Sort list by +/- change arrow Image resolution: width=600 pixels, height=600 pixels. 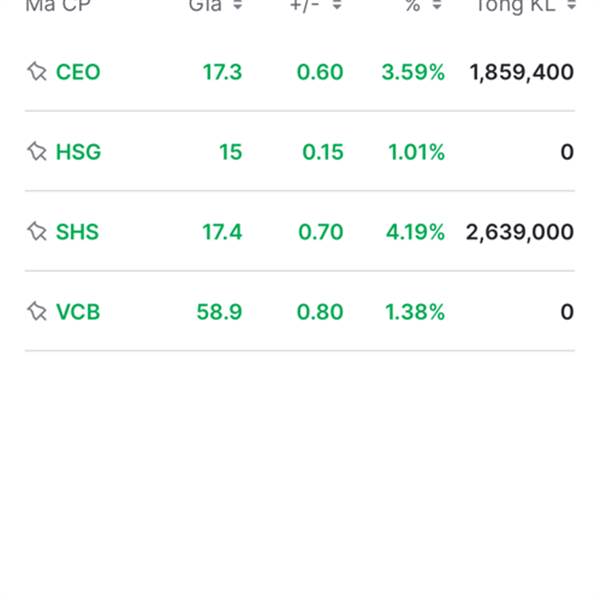(337, 6)
